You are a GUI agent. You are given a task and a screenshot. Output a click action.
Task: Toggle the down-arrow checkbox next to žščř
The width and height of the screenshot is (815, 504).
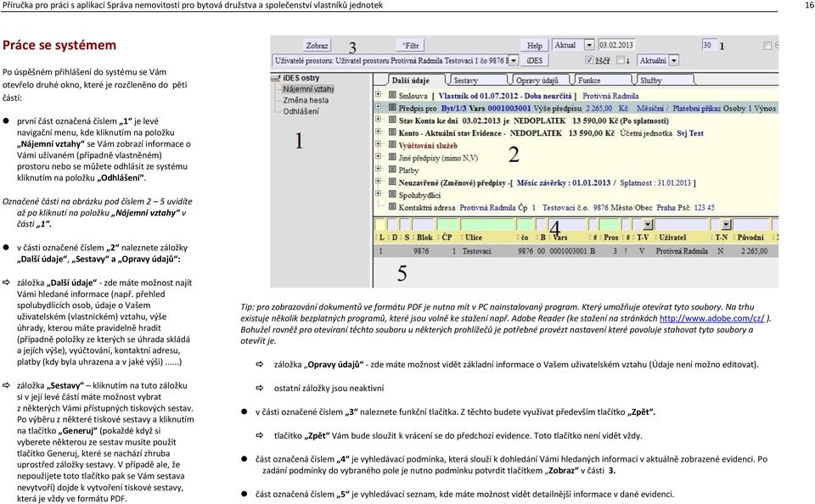[620, 60]
